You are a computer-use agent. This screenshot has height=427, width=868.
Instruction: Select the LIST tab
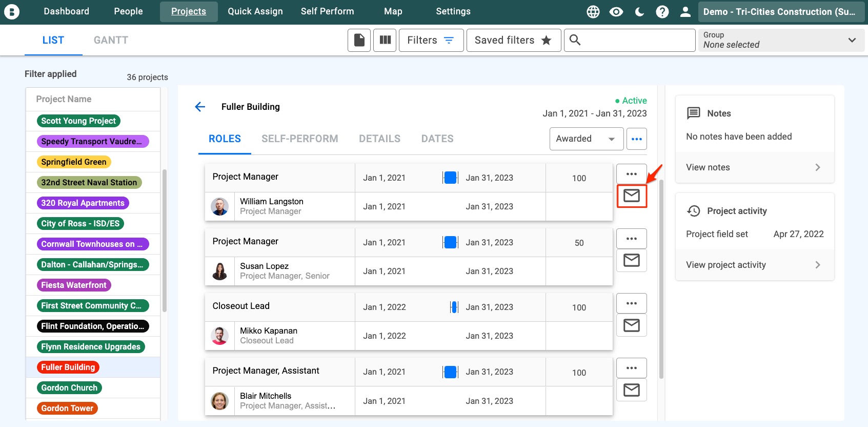pos(53,40)
